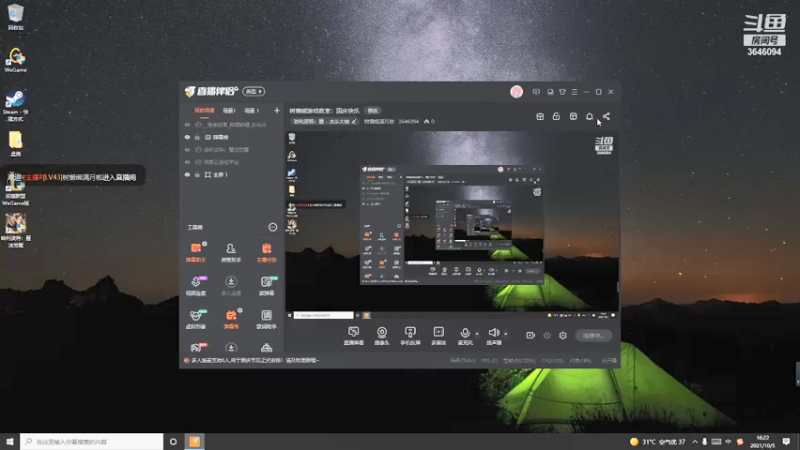
Task: Open the car-shaped tool in the bottom toolbox row
Action: (x=266, y=348)
